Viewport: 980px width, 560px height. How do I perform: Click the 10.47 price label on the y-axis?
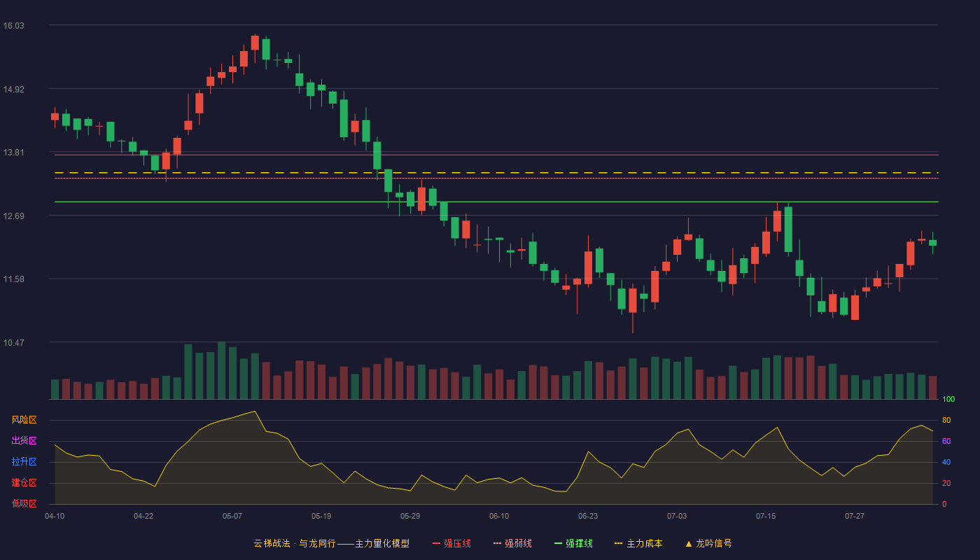(x=14, y=343)
